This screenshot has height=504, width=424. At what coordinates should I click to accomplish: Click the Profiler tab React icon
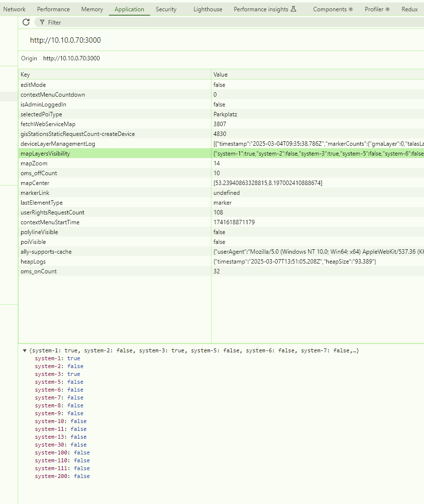388,9
